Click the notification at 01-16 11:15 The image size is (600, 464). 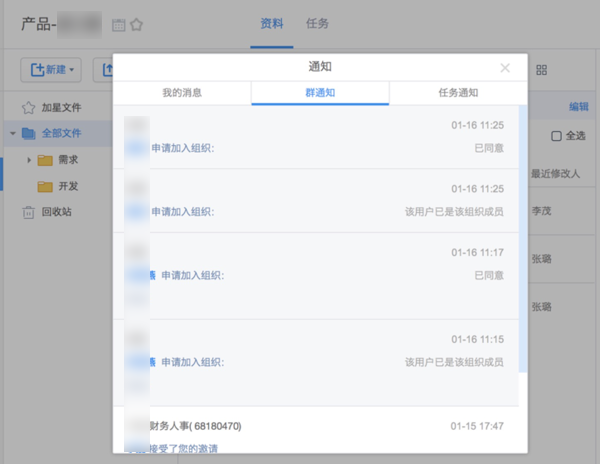pos(316,363)
